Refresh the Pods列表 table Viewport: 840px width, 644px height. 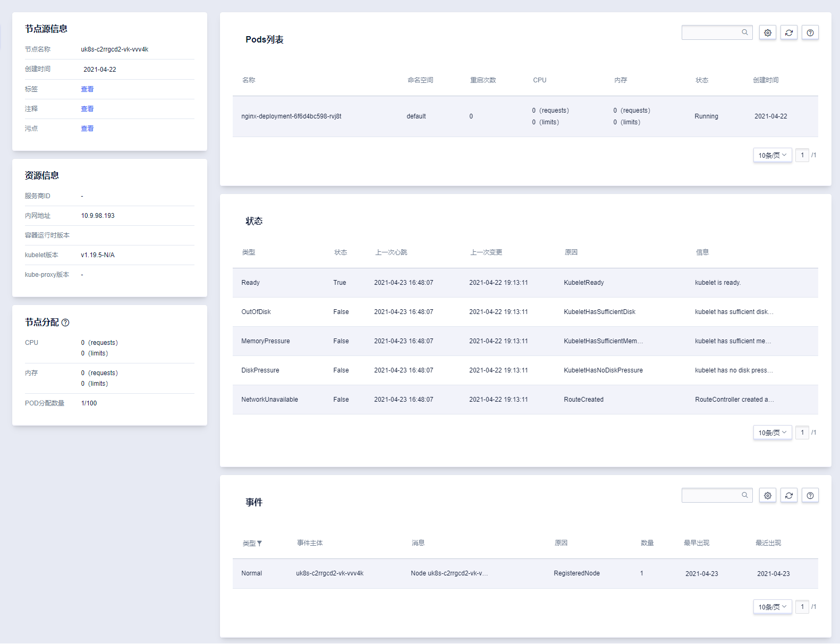789,33
